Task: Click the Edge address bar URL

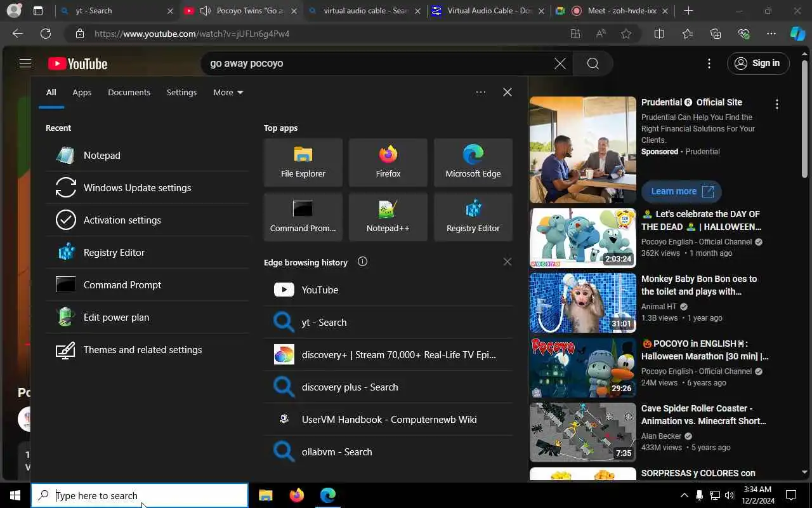Action: point(192,34)
